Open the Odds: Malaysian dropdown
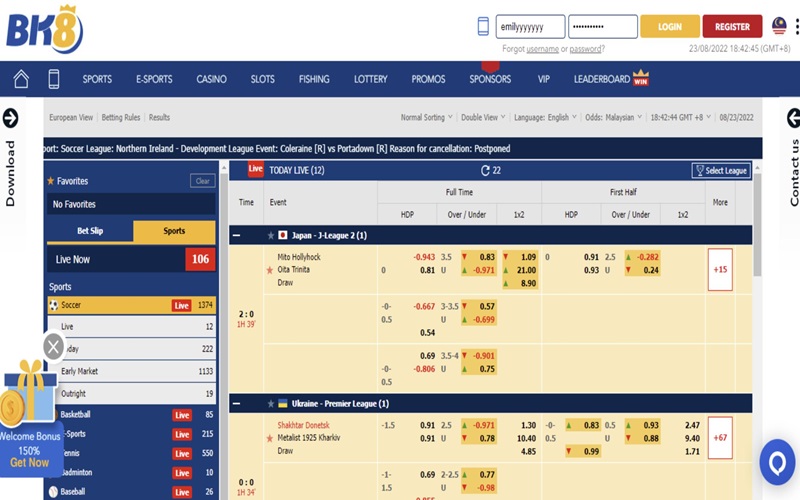800x500 pixels. (611, 118)
